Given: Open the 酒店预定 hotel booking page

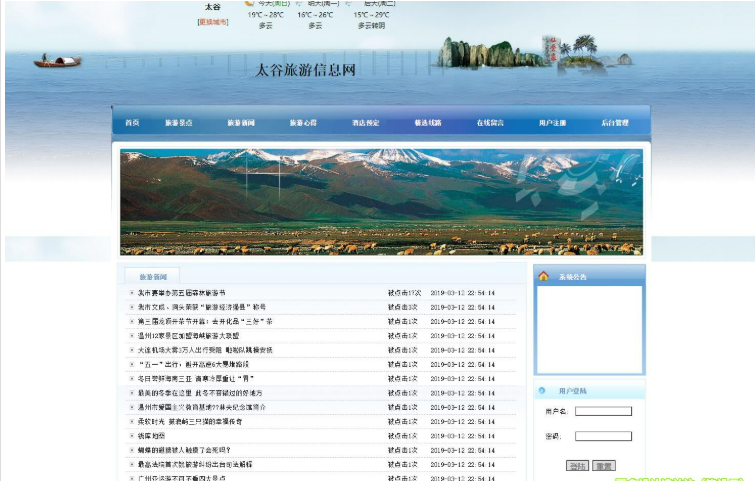Looking at the screenshot, I should pos(365,123).
